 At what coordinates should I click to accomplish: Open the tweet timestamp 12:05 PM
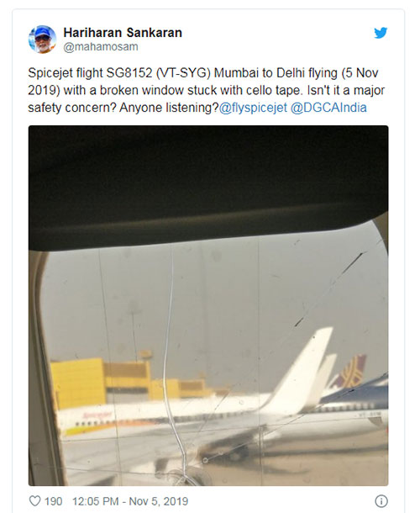pos(95,501)
